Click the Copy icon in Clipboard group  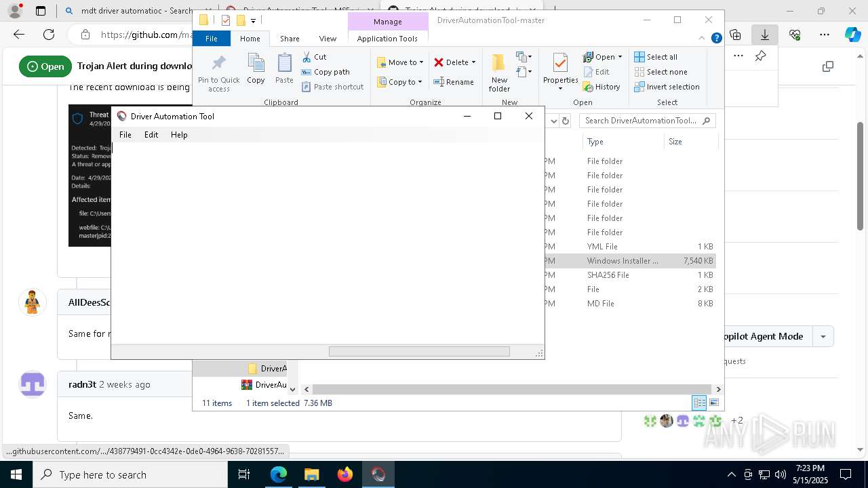point(256,69)
